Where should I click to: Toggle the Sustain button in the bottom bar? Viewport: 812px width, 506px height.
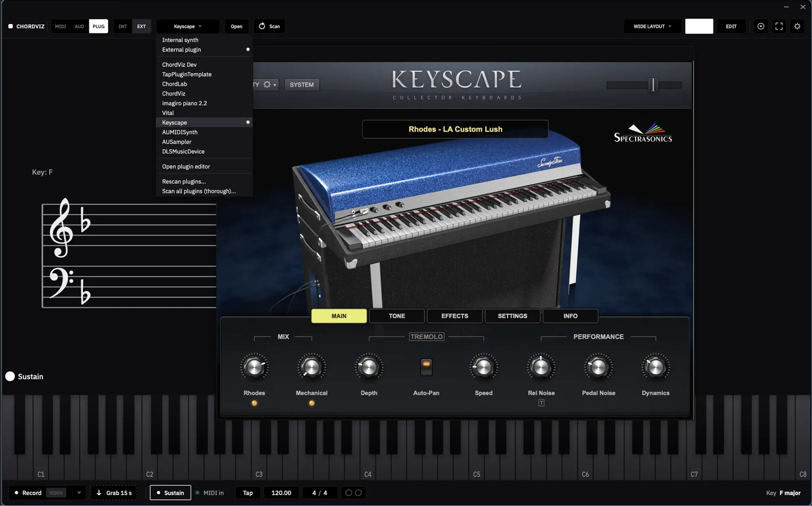pos(170,493)
